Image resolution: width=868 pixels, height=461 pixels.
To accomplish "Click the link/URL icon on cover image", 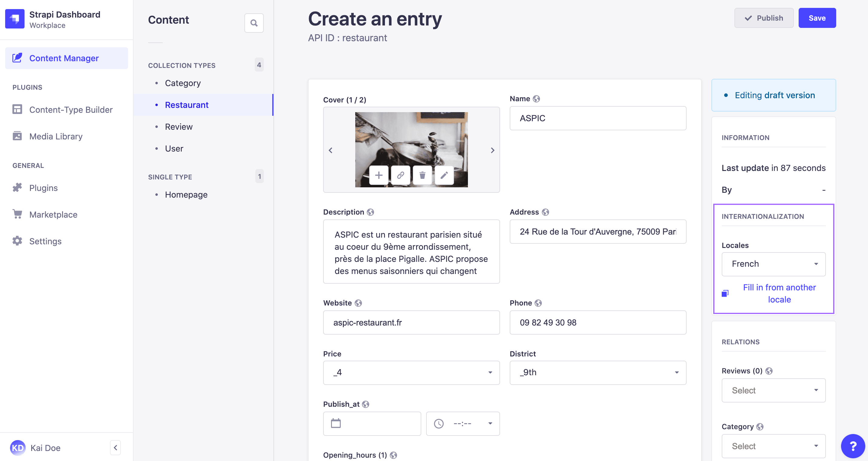I will pyautogui.click(x=400, y=175).
